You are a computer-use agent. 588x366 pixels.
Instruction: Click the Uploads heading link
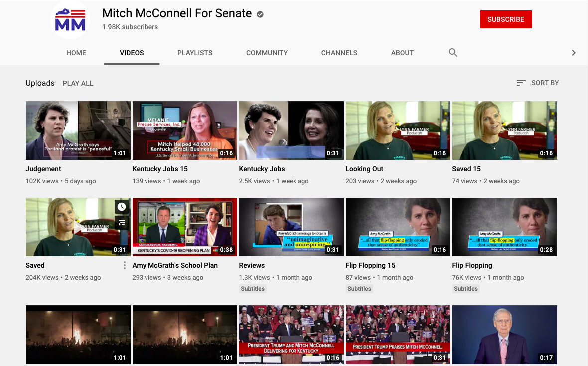point(40,83)
